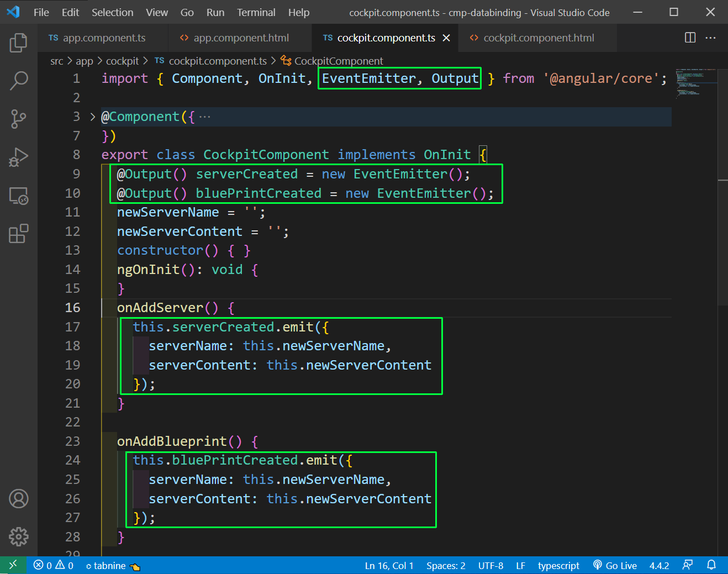This screenshot has width=728, height=574.
Task: Open the Help menu
Action: [299, 12]
